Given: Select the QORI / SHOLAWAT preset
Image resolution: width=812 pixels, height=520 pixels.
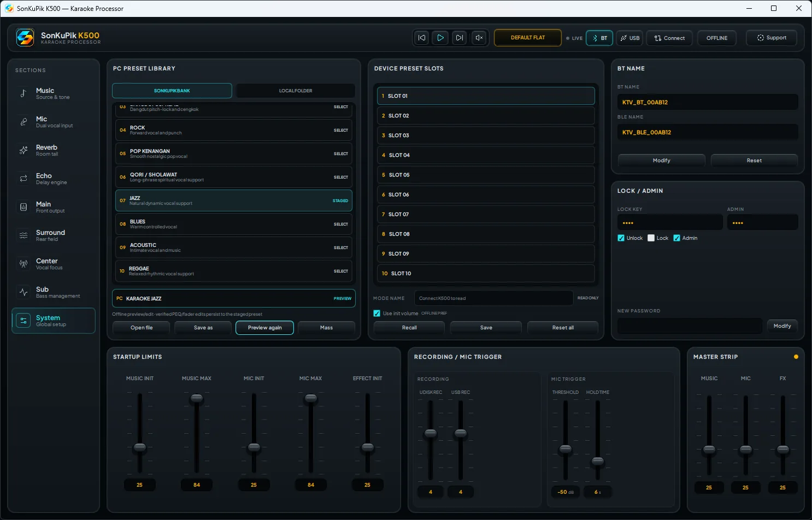Looking at the screenshot, I should click(x=234, y=177).
